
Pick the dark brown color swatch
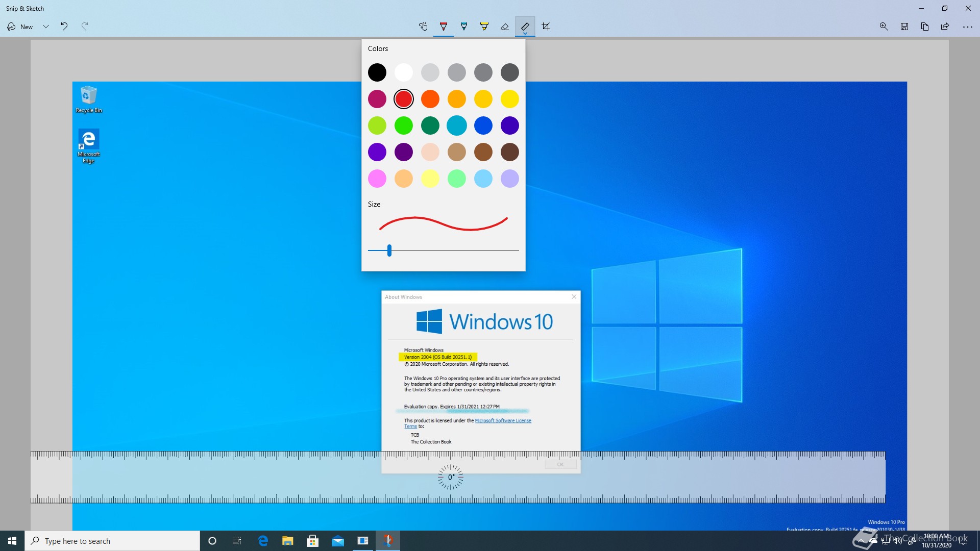point(510,152)
